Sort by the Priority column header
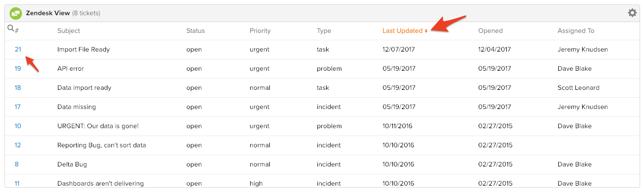644x193 pixels. click(260, 30)
